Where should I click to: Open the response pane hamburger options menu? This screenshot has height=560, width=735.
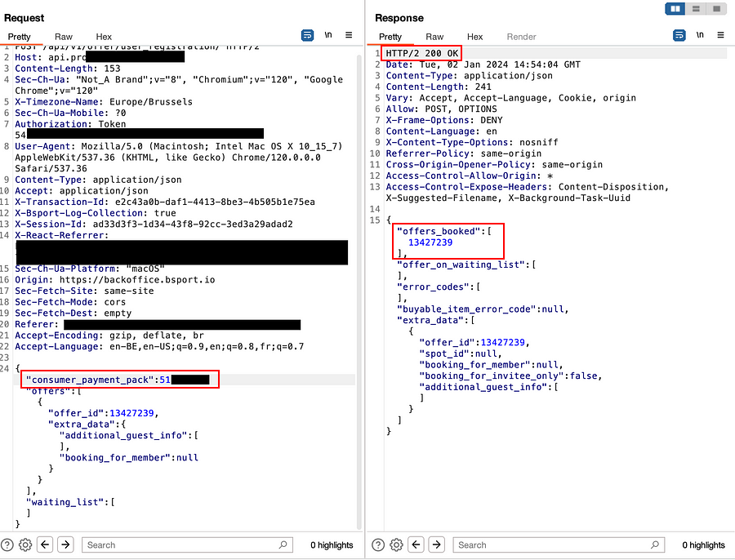tap(719, 36)
